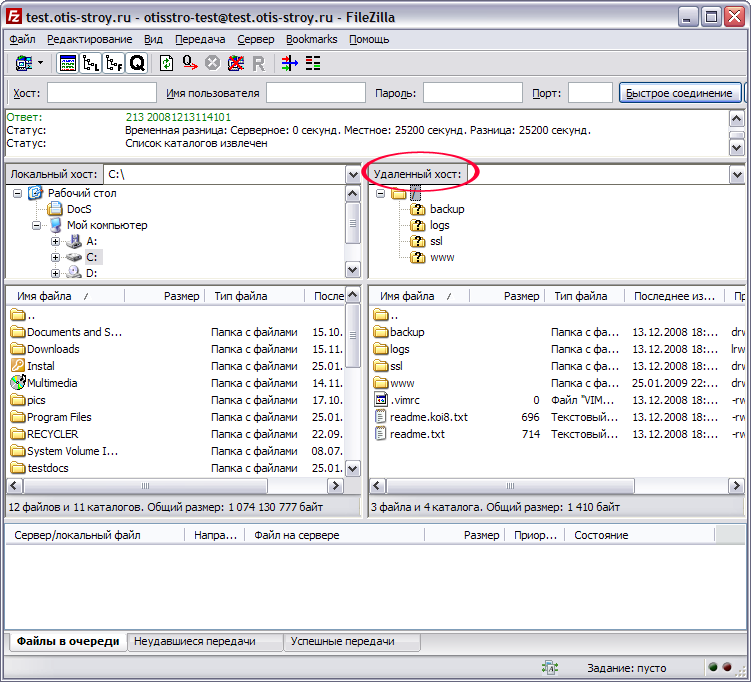Open Site Manager dropdown arrow
The height and width of the screenshot is (682, 751).
(x=41, y=63)
